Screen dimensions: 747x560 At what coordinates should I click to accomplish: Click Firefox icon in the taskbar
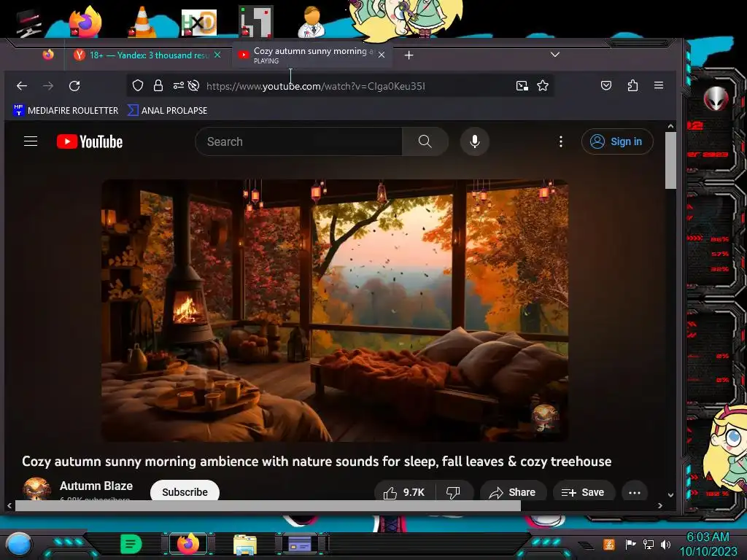[x=188, y=544]
